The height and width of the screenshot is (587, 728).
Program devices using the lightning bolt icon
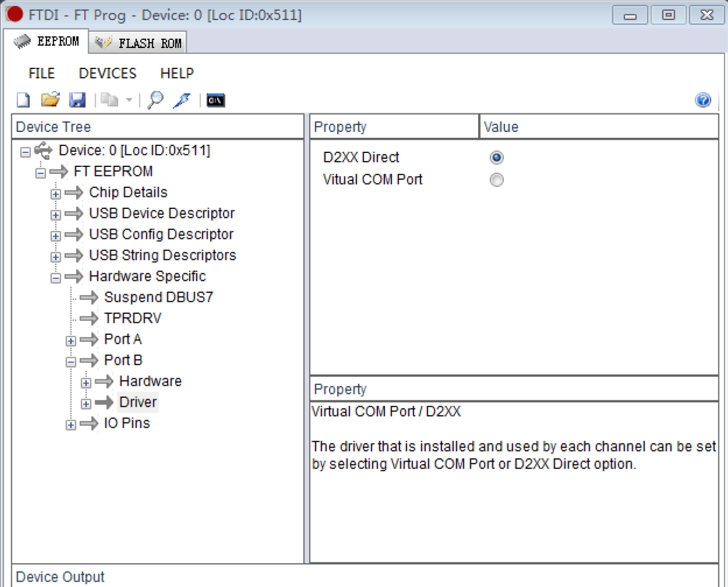[182, 100]
